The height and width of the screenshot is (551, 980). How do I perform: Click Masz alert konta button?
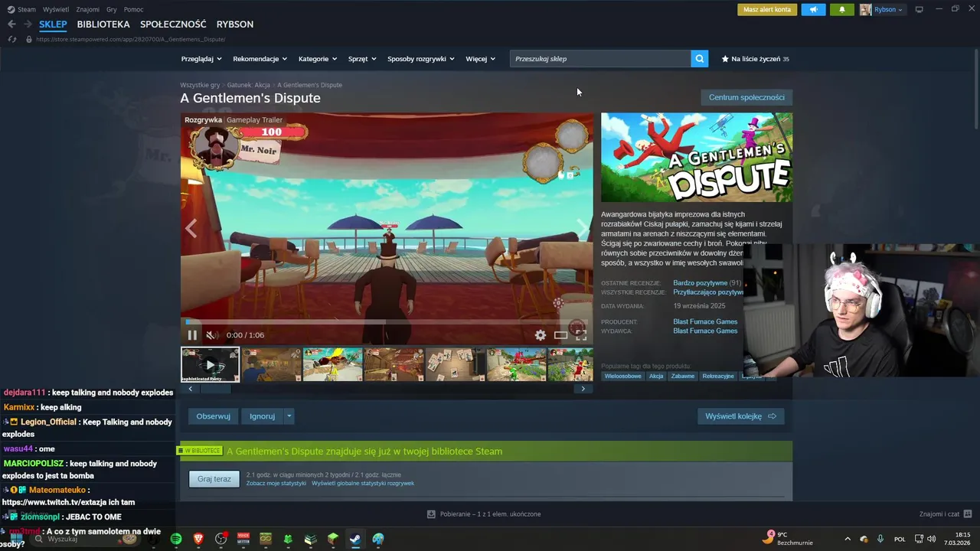click(767, 9)
